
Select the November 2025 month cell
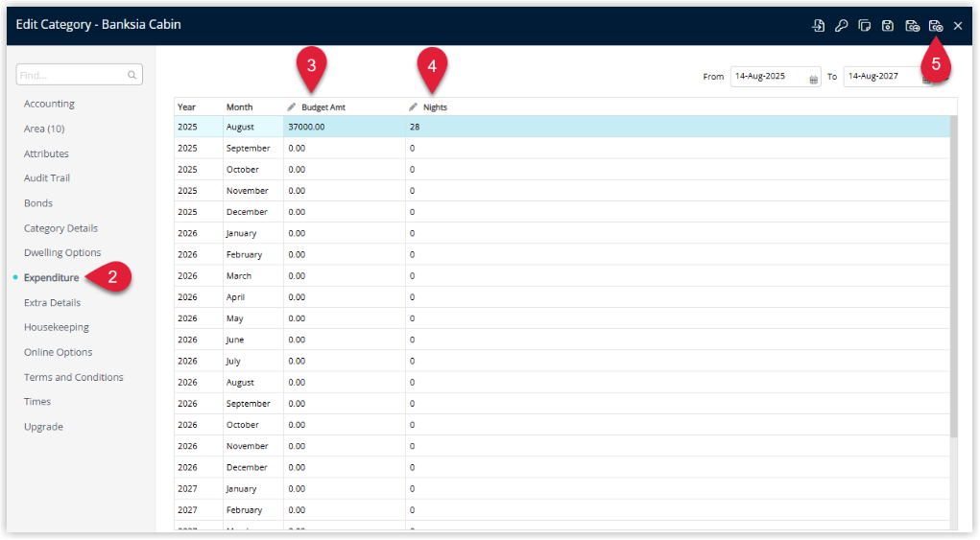point(253,191)
